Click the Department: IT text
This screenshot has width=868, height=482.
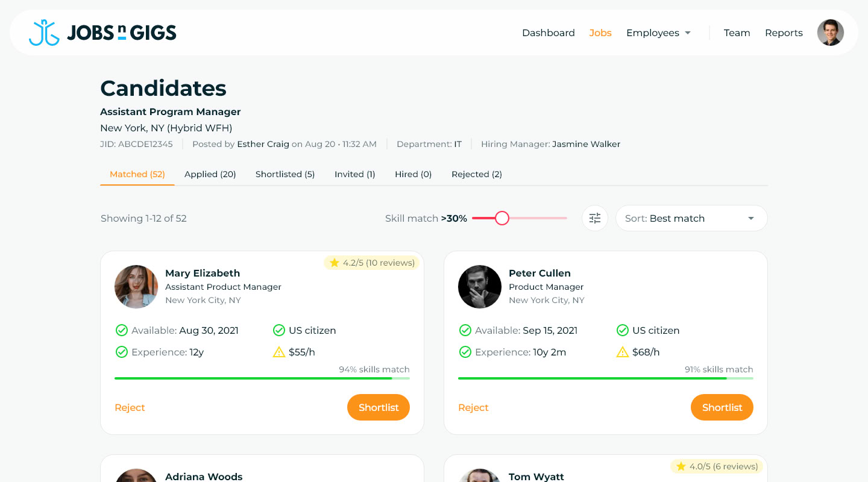429,144
